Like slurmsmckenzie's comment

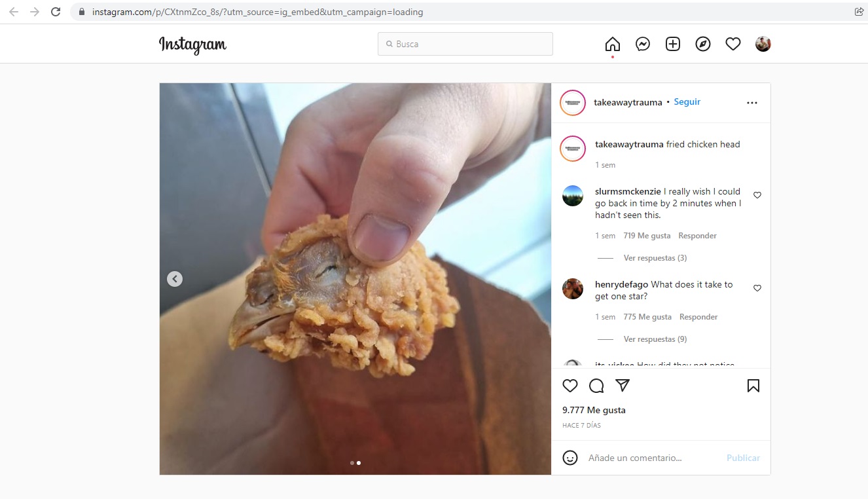(x=757, y=195)
